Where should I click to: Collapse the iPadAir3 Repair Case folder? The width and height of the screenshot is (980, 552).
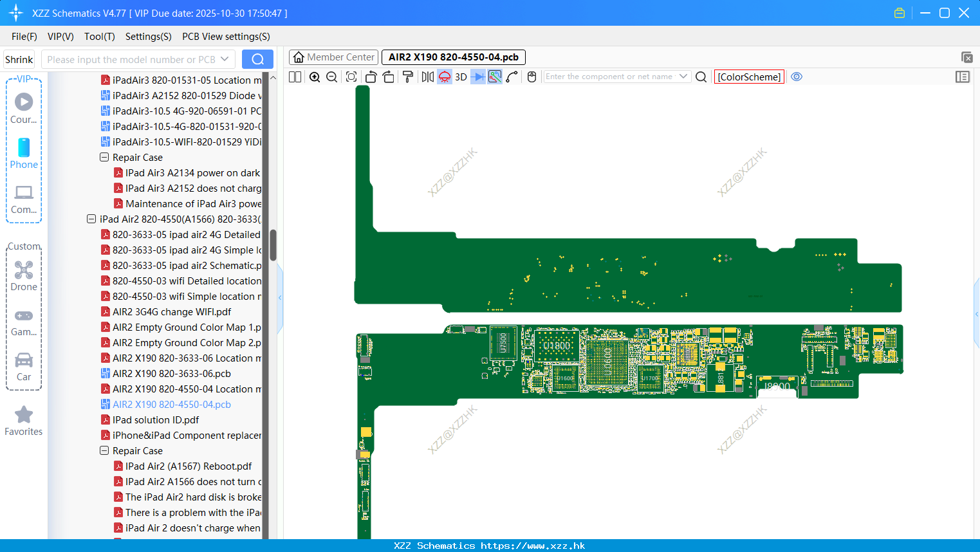click(x=104, y=157)
